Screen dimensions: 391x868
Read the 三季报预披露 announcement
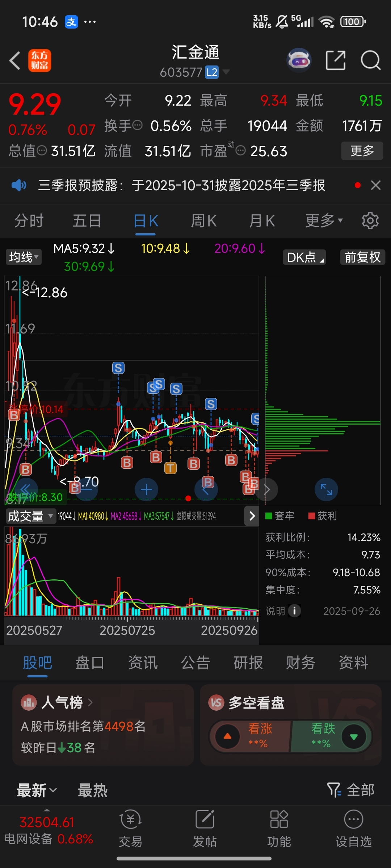point(182,185)
